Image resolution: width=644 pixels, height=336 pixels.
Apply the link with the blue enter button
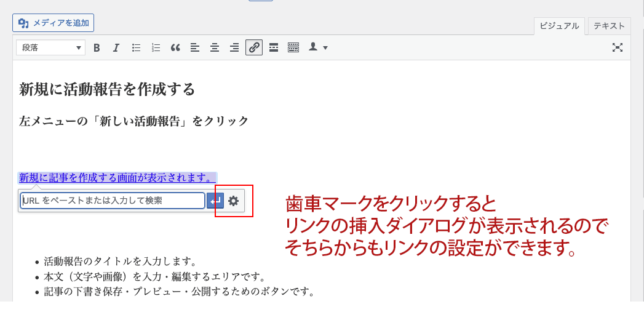pyautogui.click(x=215, y=201)
